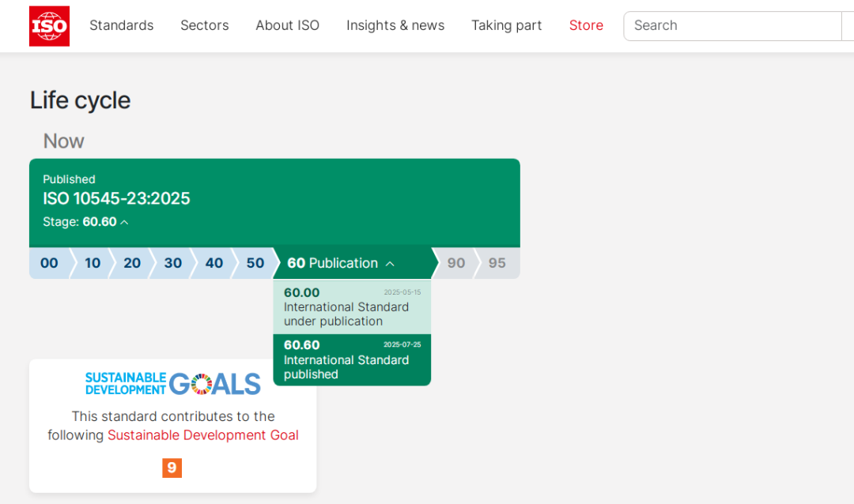Image resolution: width=854 pixels, height=504 pixels.
Task: Select life cycle stage 30
Action: (x=173, y=263)
